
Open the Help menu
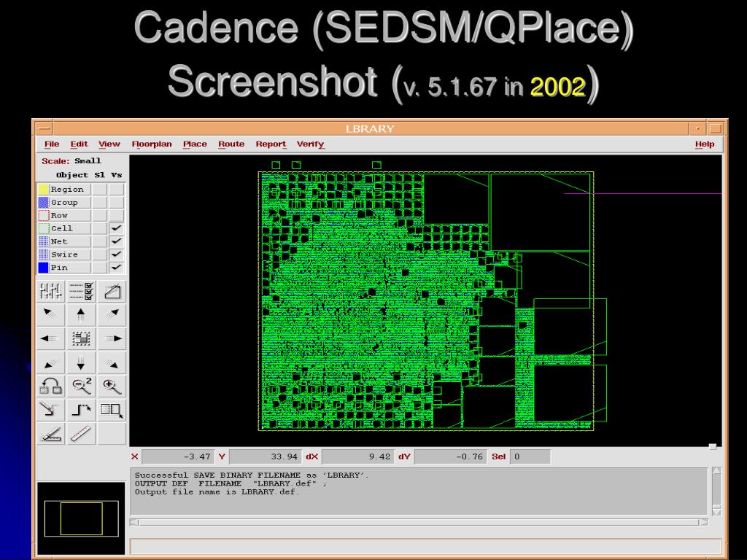pos(705,144)
